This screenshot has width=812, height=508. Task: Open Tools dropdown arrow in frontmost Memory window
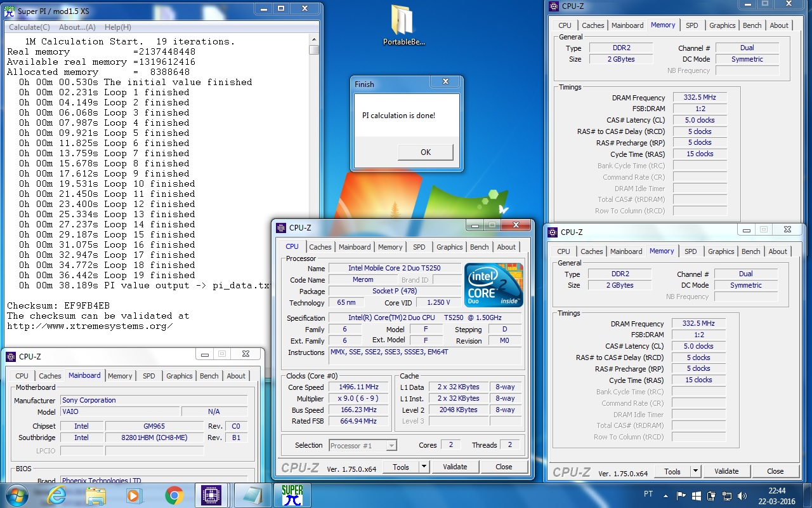click(695, 471)
